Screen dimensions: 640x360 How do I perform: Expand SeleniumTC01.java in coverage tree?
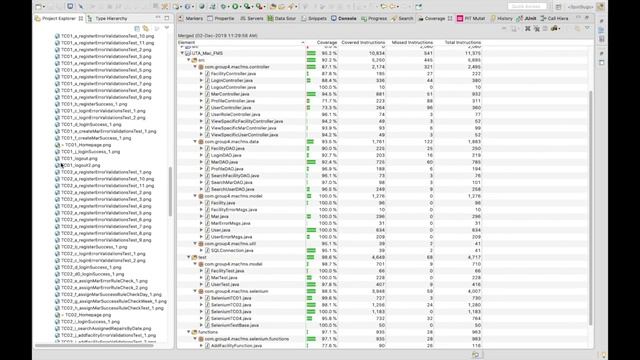pos(201,298)
